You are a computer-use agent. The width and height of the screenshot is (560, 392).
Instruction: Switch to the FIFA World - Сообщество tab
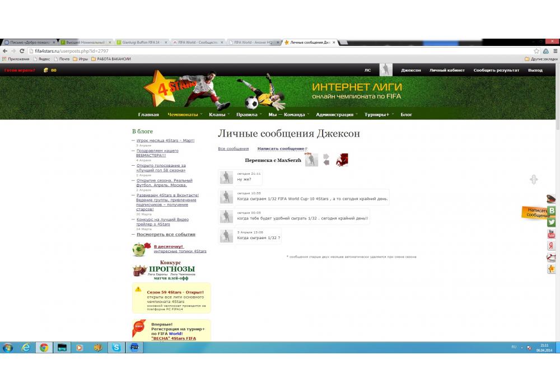coord(198,42)
